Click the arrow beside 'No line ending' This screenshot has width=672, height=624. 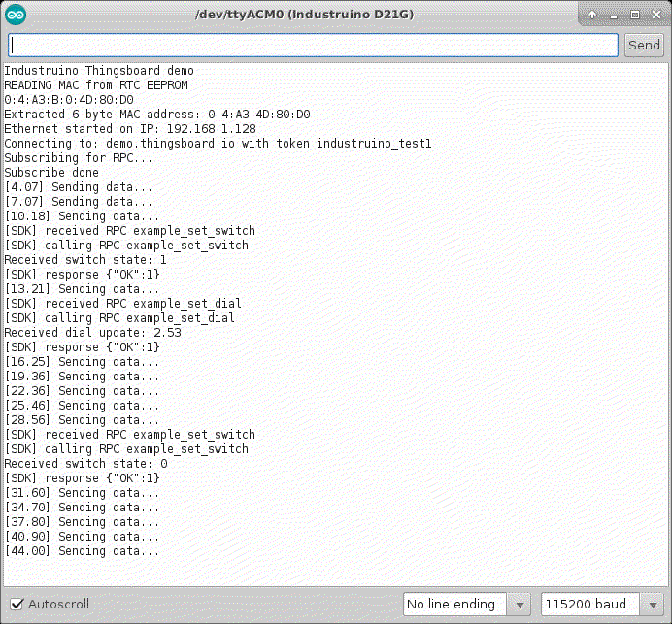pyautogui.click(x=519, y=604)
